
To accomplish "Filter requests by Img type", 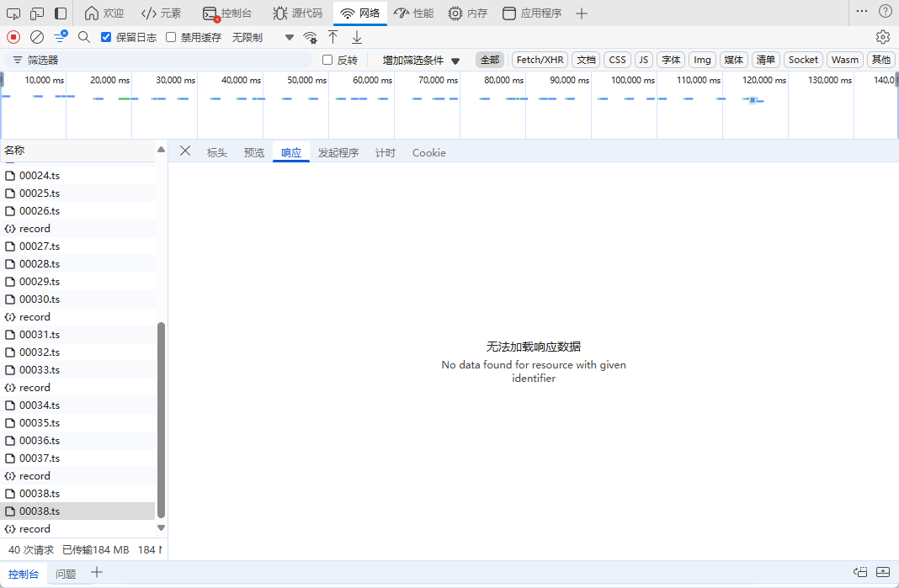I will (x=702, y=60).
